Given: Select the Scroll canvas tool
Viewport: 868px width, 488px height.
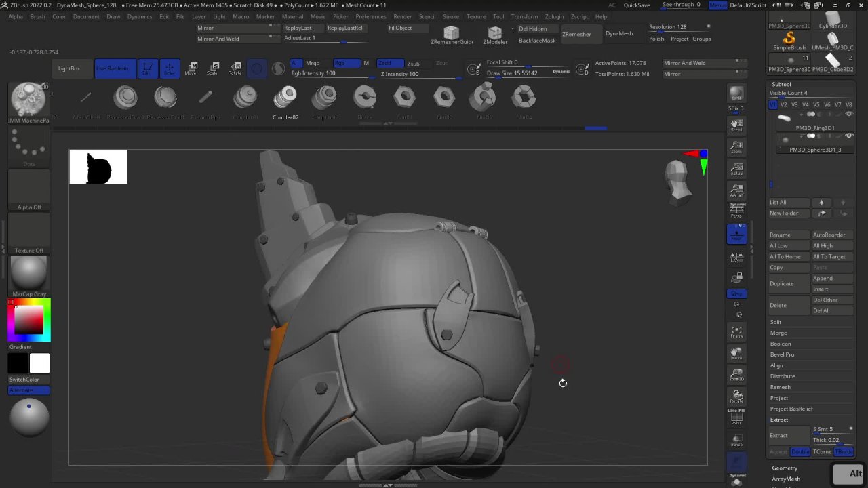Looking at the screenshot, I should click(x=736, y=125).
